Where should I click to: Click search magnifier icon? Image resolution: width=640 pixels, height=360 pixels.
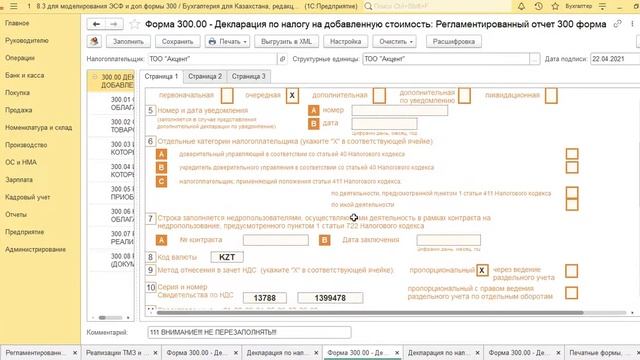click(x=368, y=6)
